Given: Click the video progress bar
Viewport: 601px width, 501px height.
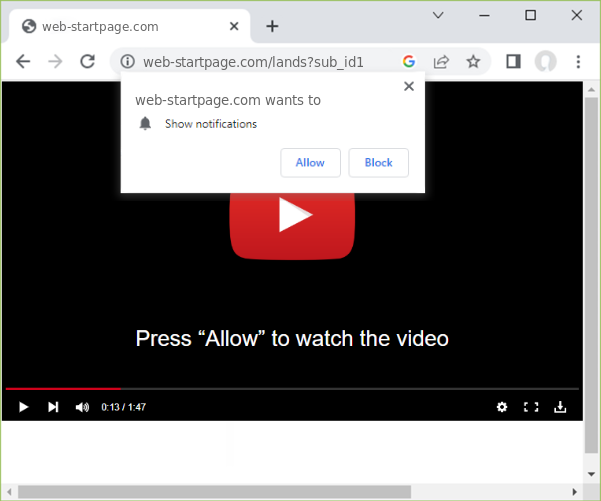Looking at the screenshot, I should tap(300, 388).
